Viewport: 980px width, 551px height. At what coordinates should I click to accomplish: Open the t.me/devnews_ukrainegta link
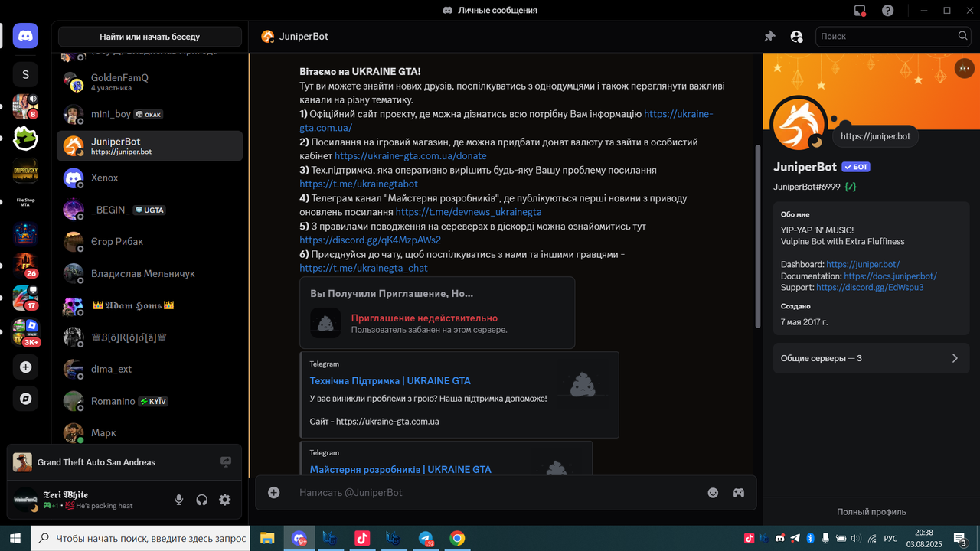pyautogui.click(x=469, y=212)
